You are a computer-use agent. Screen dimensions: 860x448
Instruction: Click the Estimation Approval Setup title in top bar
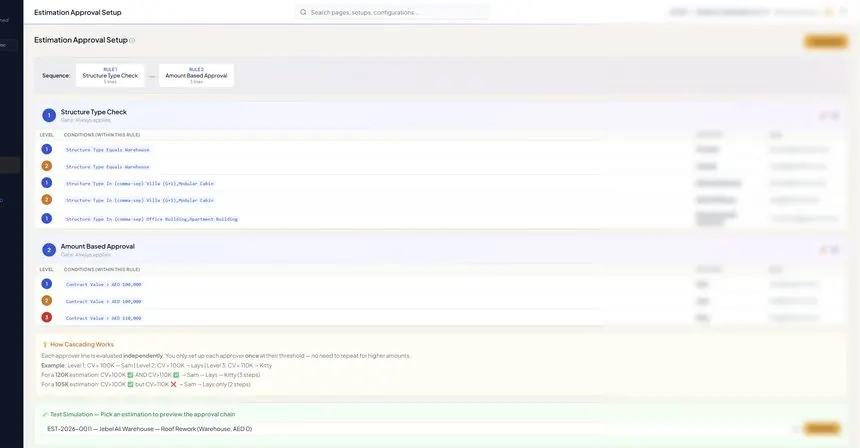click(78, 12)
